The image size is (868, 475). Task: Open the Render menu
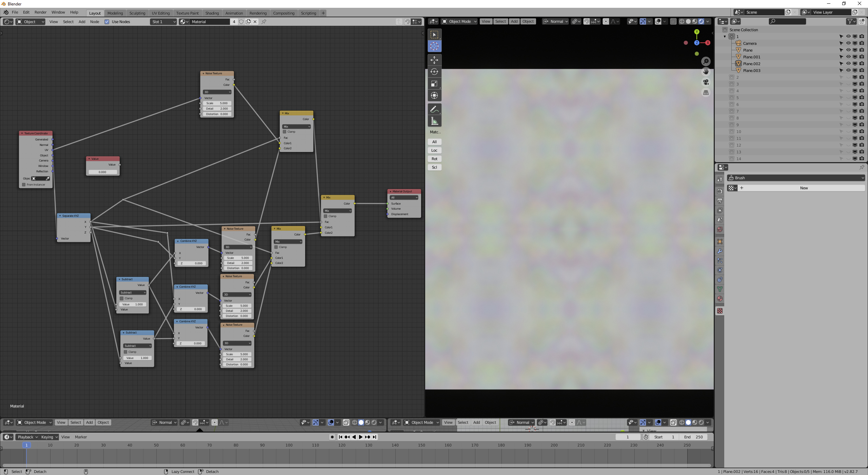tap(40, 12)
